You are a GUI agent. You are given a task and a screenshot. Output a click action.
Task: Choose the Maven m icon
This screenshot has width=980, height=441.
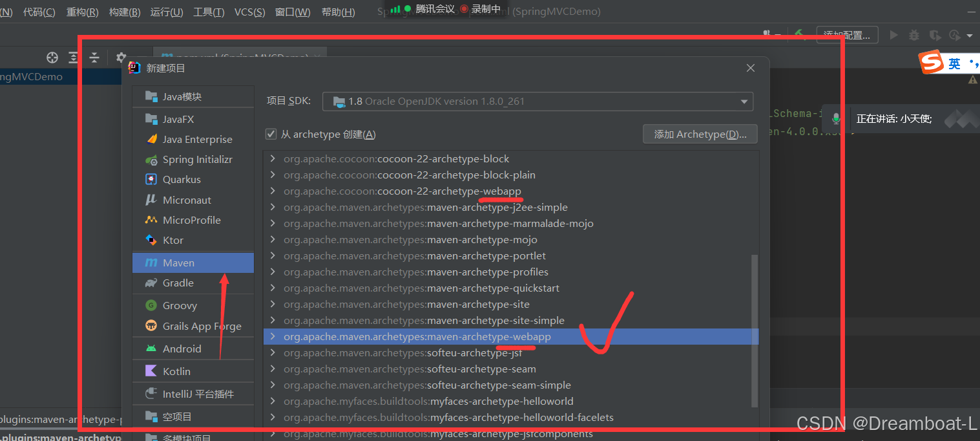pyautogui.click(x=151, y=263)
